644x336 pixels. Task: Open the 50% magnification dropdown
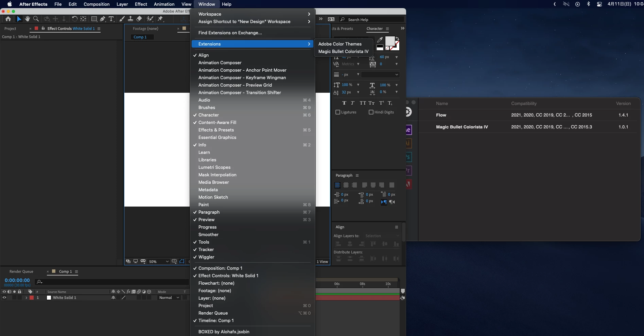(159, 262)
